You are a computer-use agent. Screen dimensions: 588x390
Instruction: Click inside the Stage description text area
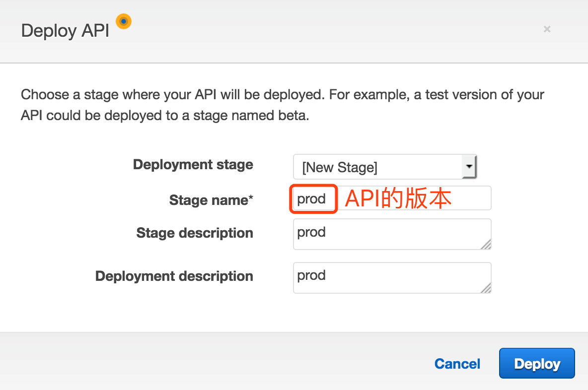point(387,234)
